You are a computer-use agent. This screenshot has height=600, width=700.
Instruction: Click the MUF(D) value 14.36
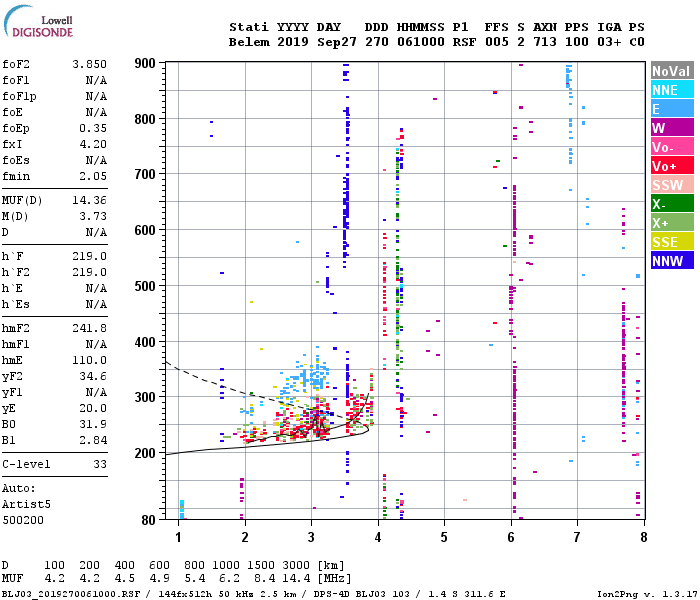point(89,200)
